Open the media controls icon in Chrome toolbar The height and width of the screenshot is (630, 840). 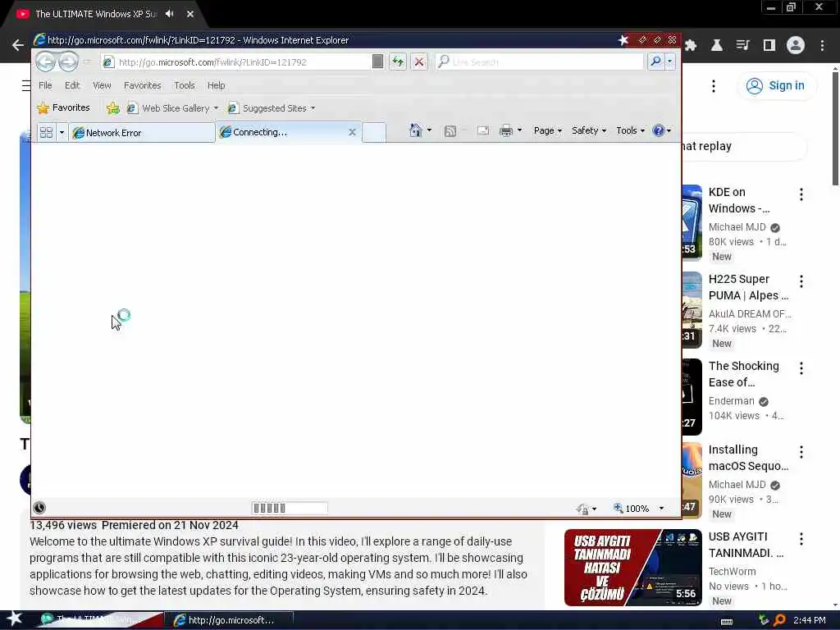click(743, 46)
